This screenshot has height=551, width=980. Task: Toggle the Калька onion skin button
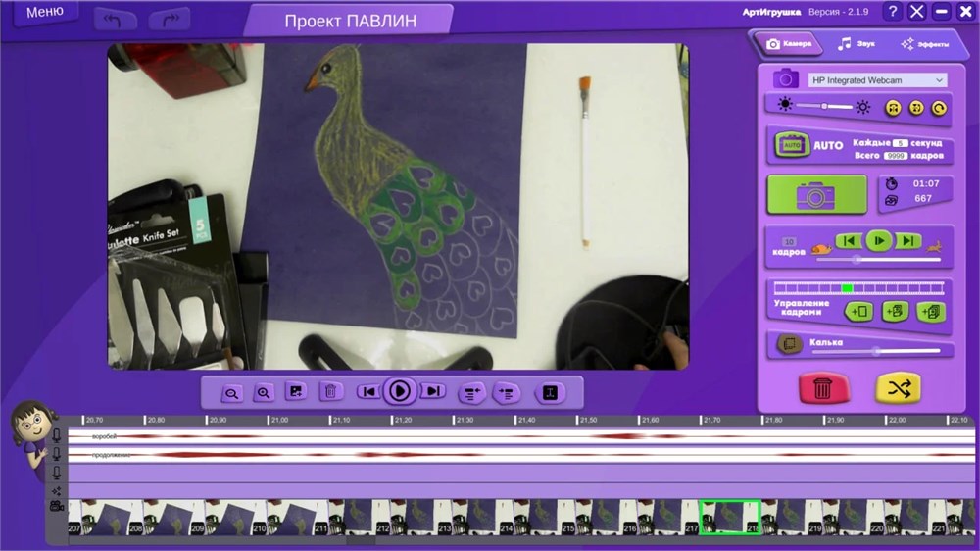point(788,344)
